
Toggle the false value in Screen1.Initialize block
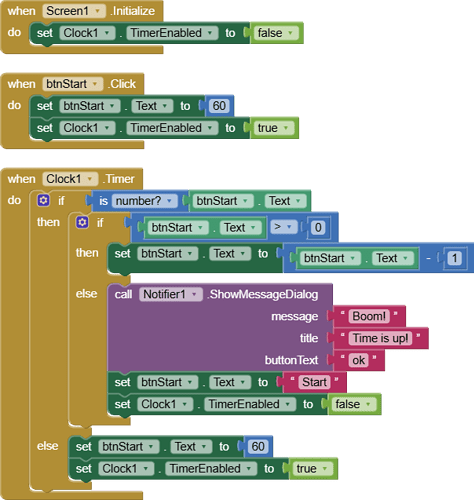(x=276, y=33)
